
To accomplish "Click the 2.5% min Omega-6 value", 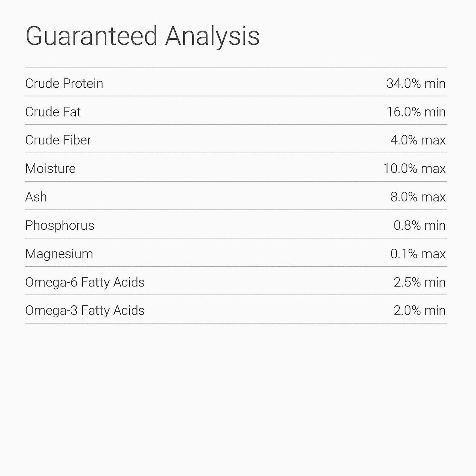I will (x=419, y=282).
